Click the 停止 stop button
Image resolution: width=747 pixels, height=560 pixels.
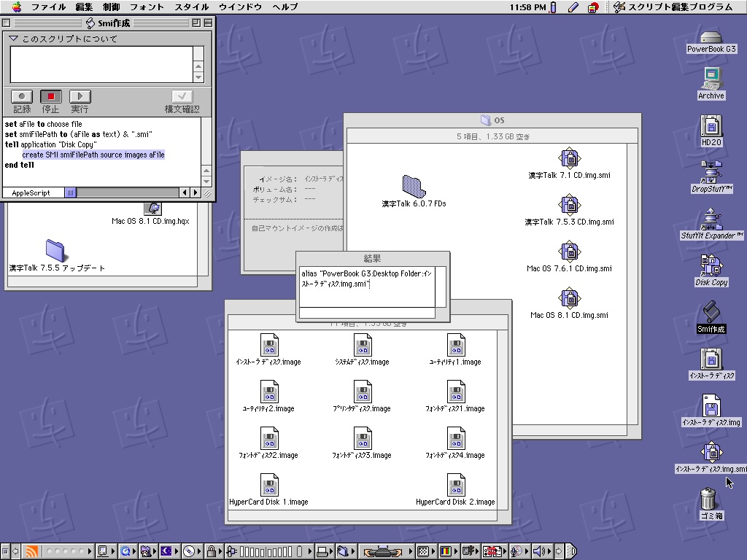[50, 97]
